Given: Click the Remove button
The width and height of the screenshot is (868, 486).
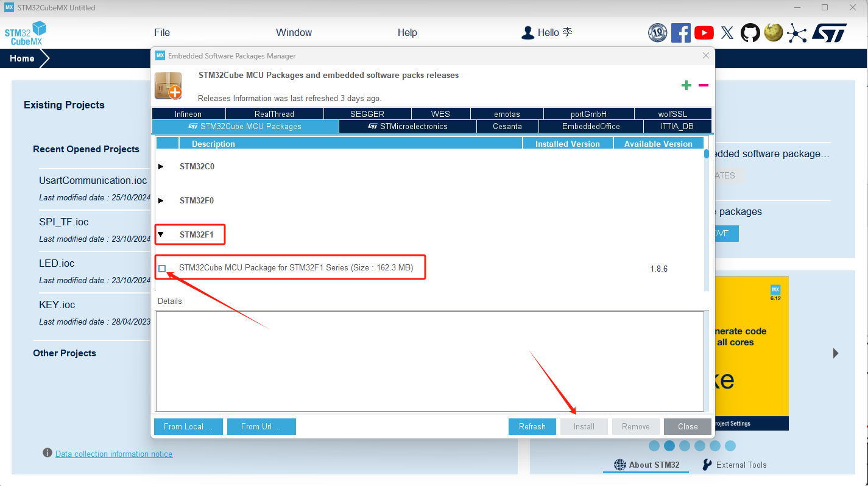Looking at the screenshot, I should click(x=636, y=426).
